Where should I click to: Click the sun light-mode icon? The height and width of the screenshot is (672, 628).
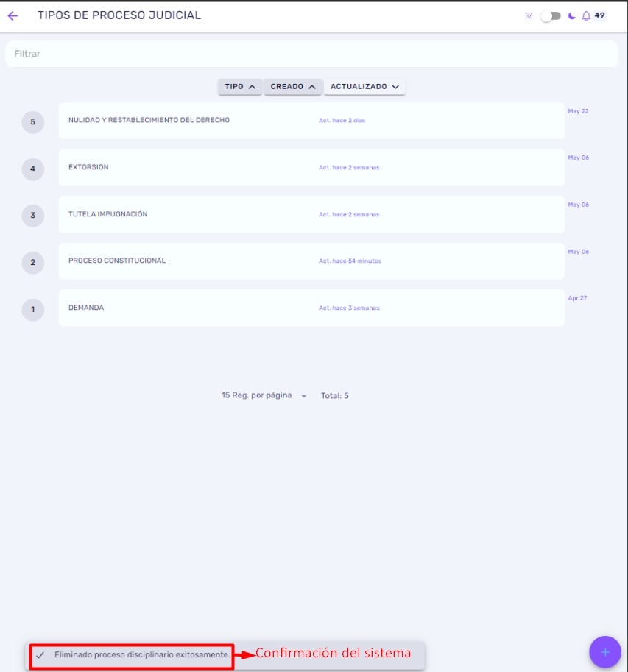529,16
